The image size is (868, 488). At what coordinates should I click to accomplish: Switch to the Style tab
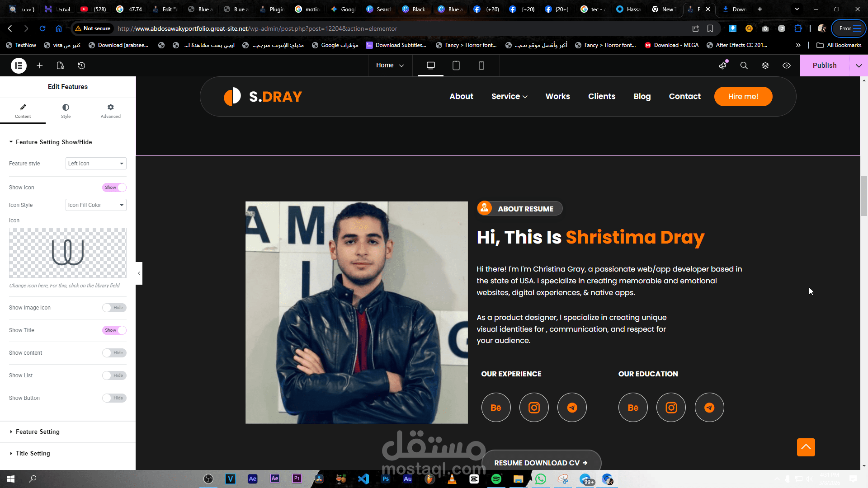tap(66, 111)
